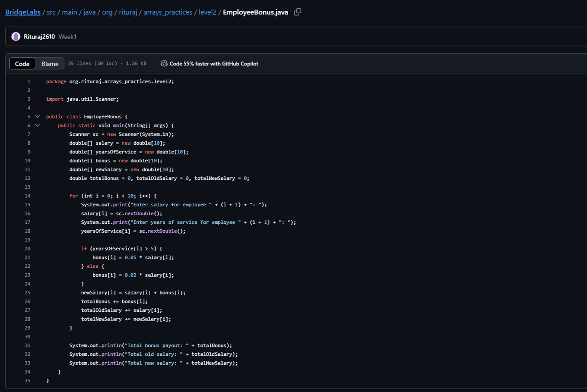The height and width of the screenshot is (392, 587).
Task: Click line number 25
Action: [x=27, y=293]
